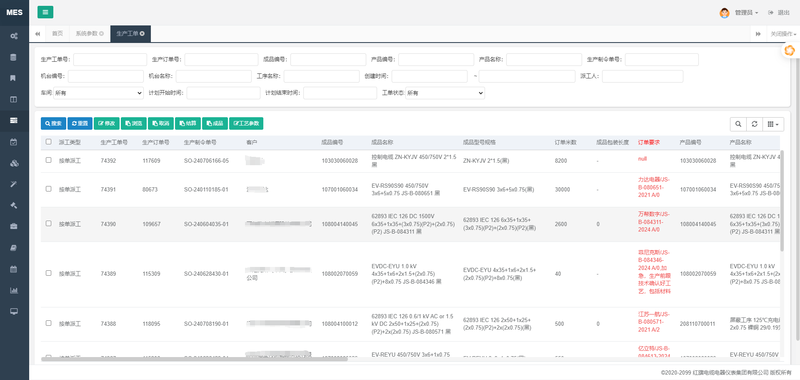Open the calendar sidebar icon

point(14,269)
